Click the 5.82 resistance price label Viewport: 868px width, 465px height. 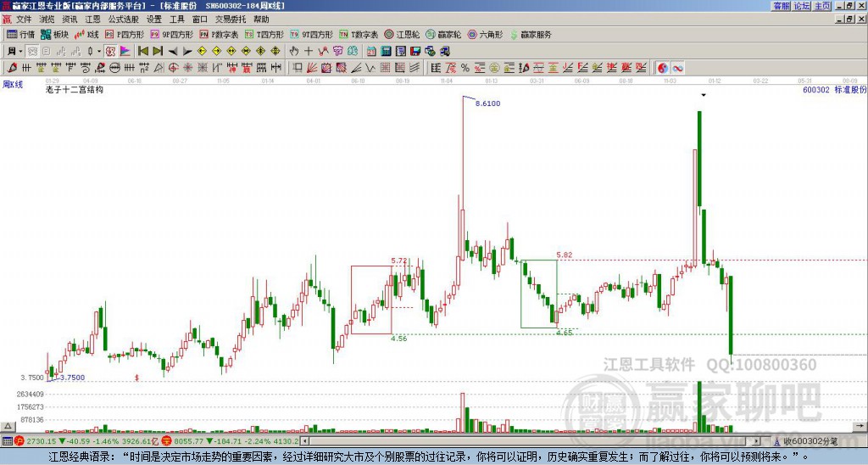(x=565, y=255)
